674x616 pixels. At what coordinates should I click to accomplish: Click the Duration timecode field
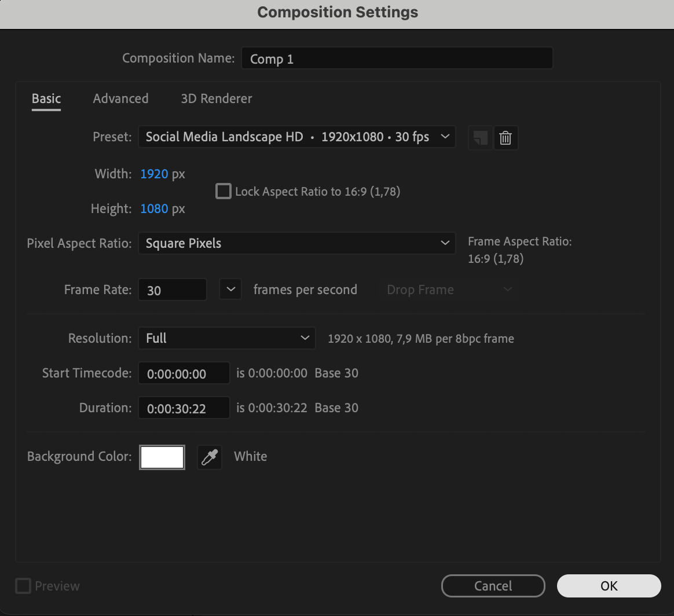coord(184,408)
